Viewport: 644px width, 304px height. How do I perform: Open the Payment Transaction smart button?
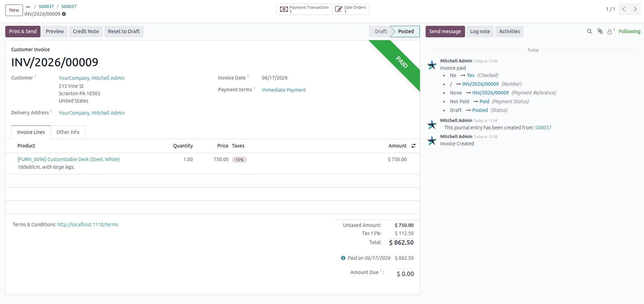point(304,9)
